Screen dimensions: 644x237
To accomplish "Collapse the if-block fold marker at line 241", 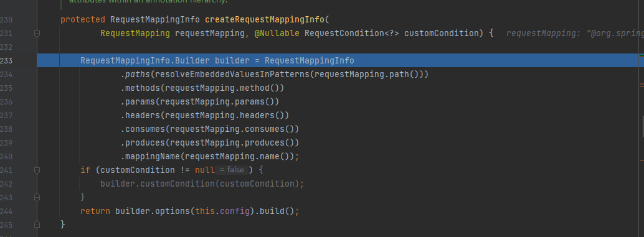I will [37, 170].
